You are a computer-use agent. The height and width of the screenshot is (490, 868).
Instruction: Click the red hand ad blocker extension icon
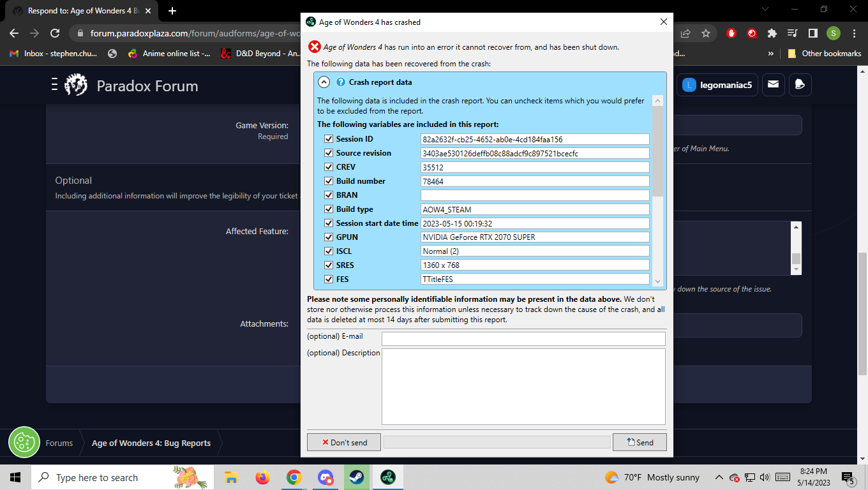(x=731, y=33)
